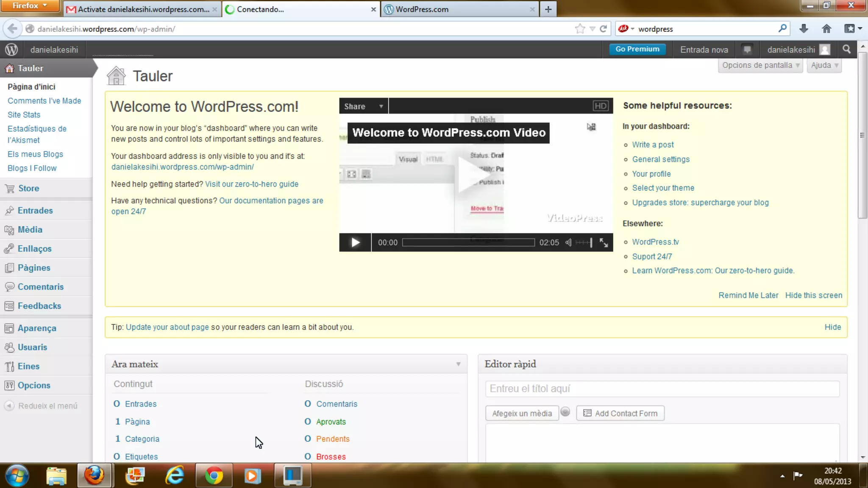Hide the about page tip

tap(833, 327)
